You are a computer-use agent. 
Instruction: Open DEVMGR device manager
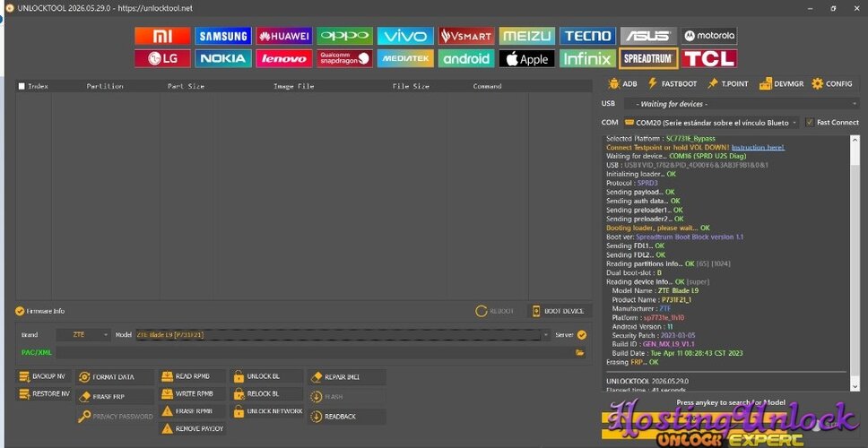tap(781, 83)
